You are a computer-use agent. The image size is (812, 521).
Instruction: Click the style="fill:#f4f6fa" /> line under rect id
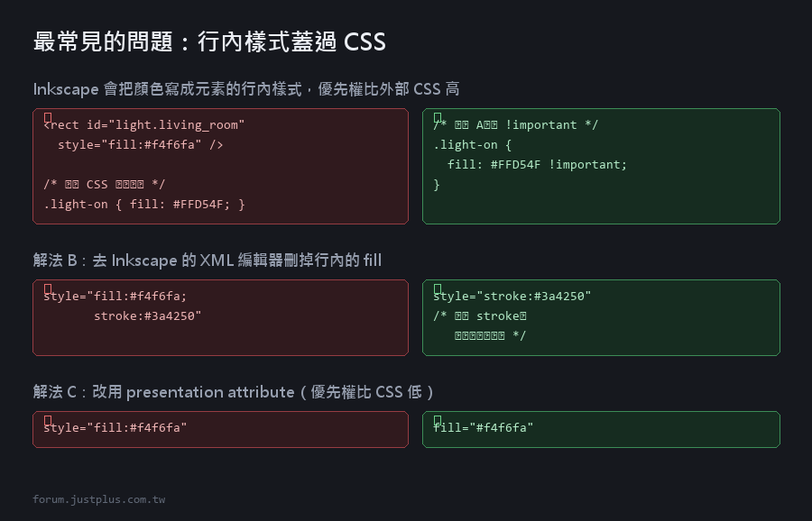pos(141,145)
